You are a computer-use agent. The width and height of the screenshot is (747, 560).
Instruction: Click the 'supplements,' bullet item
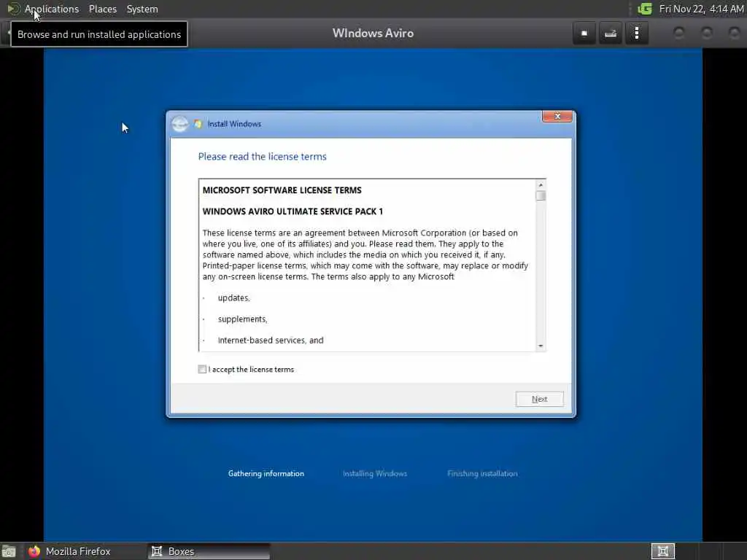click(242, 319)
